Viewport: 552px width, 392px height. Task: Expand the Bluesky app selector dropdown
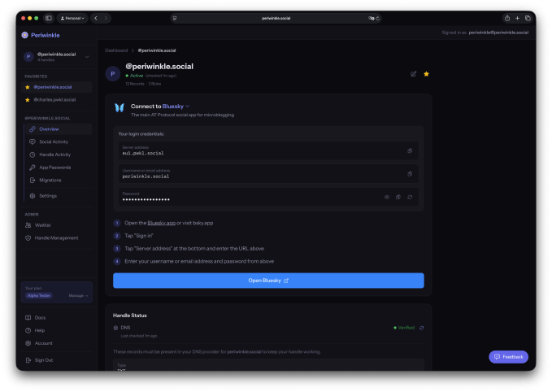point(188,106)
